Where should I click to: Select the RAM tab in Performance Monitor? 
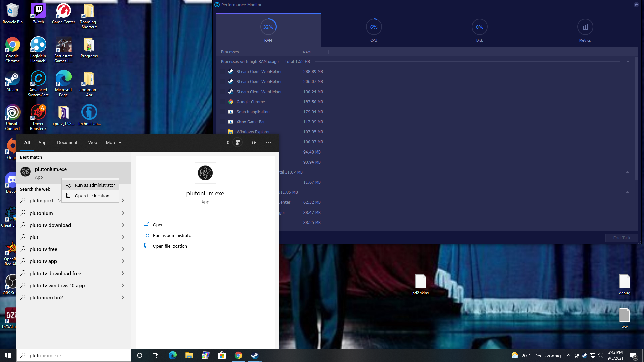268,31
